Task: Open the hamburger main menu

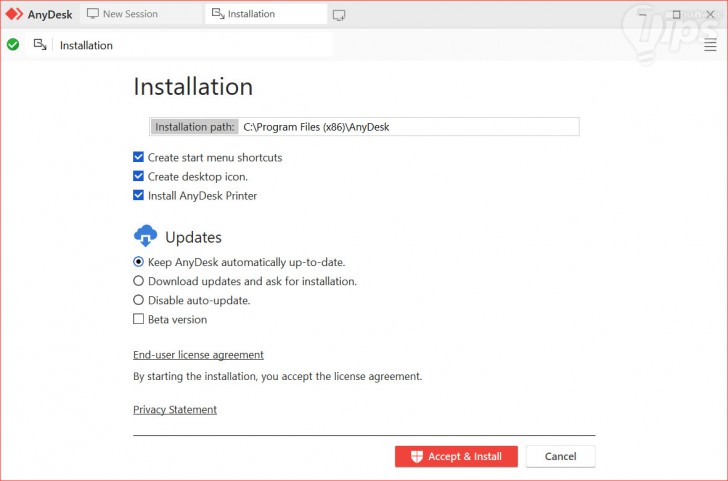Action: click(x=710, y=45)
